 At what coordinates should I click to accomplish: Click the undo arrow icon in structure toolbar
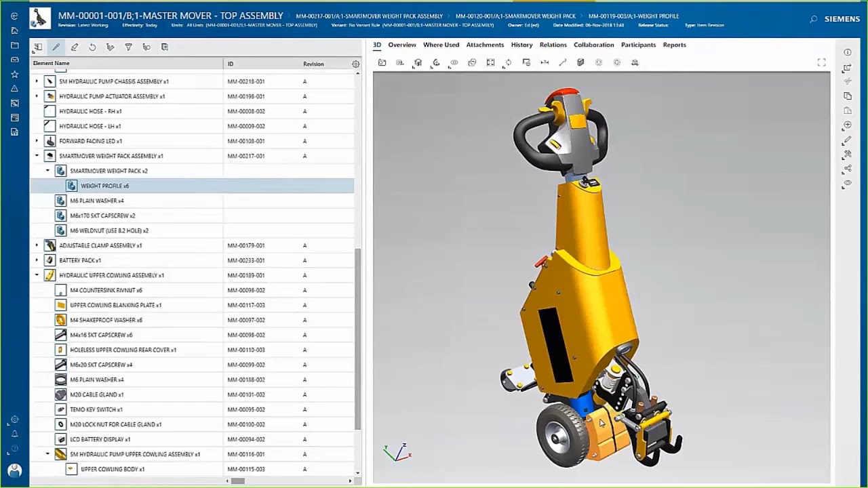(x=92, y=47)
